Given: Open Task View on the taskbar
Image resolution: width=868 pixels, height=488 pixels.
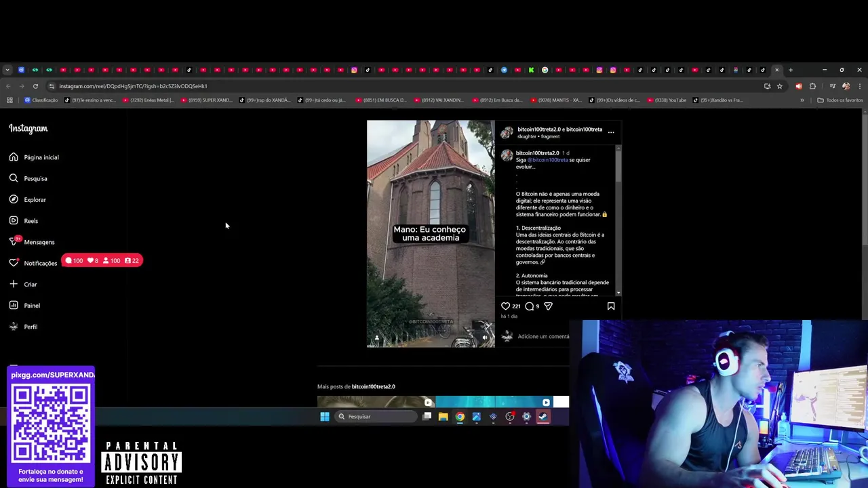Looking at the screenshot, I should pyautogui.click(x=427, y=417).
